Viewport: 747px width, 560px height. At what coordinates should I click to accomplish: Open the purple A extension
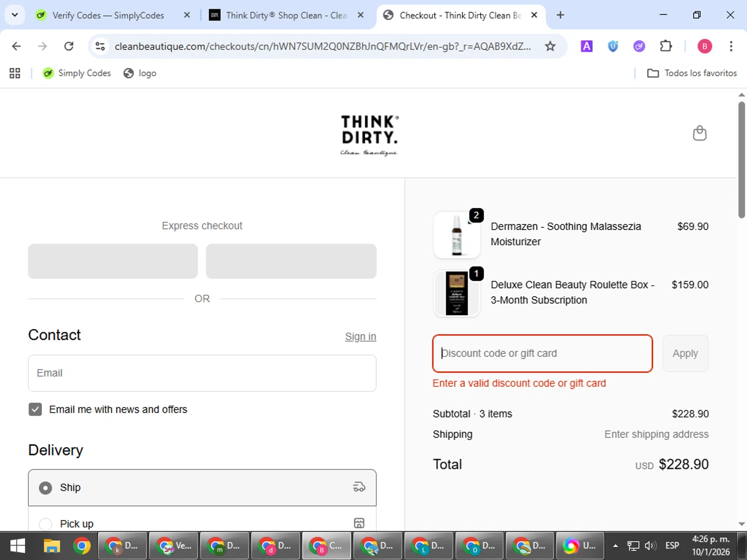coord(587,46)
